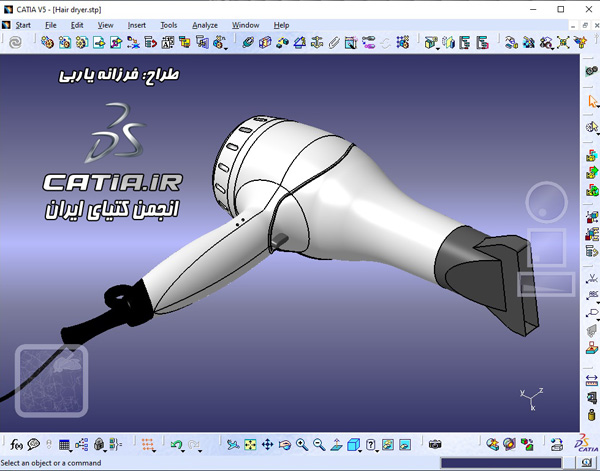Click the Fit All In view icon

250,445
